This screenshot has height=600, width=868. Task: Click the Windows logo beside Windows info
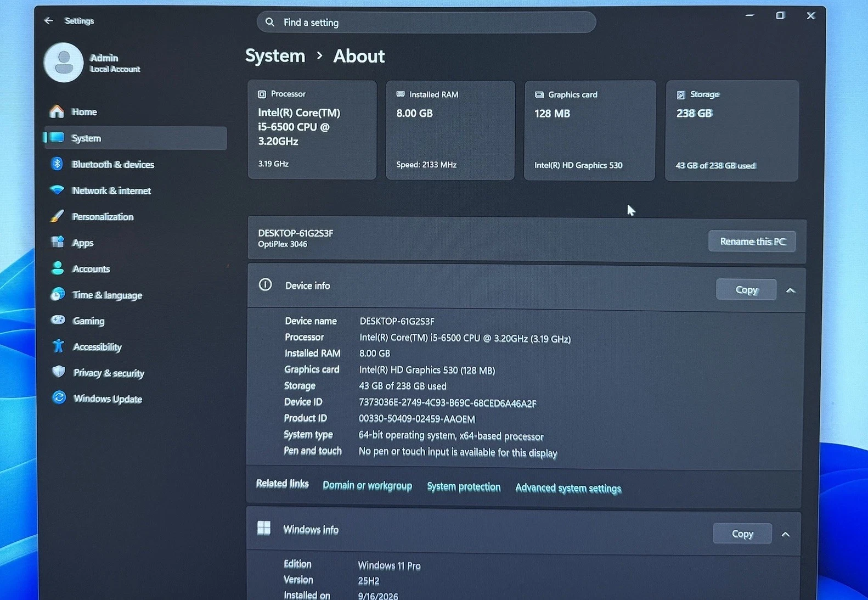264,528
